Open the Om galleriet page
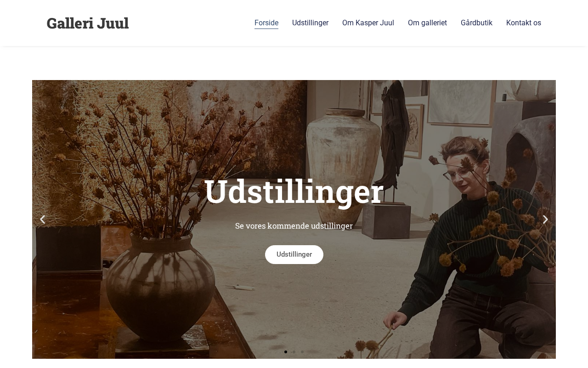 [427, 23]
